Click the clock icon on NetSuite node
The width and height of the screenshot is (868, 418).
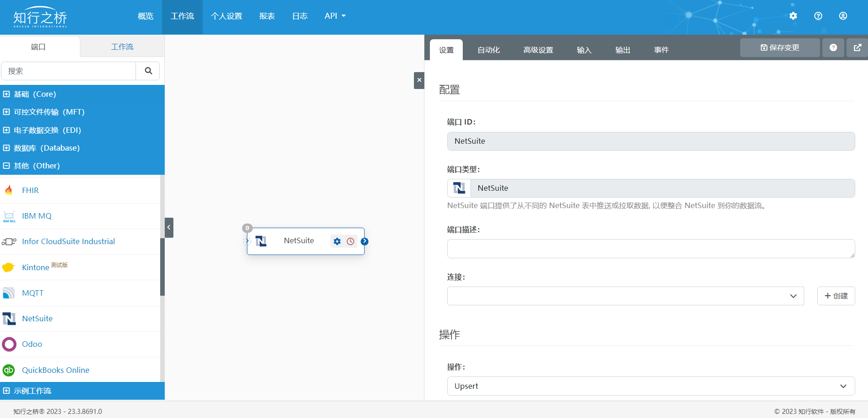pyautogui.click(x=350, y=241)
